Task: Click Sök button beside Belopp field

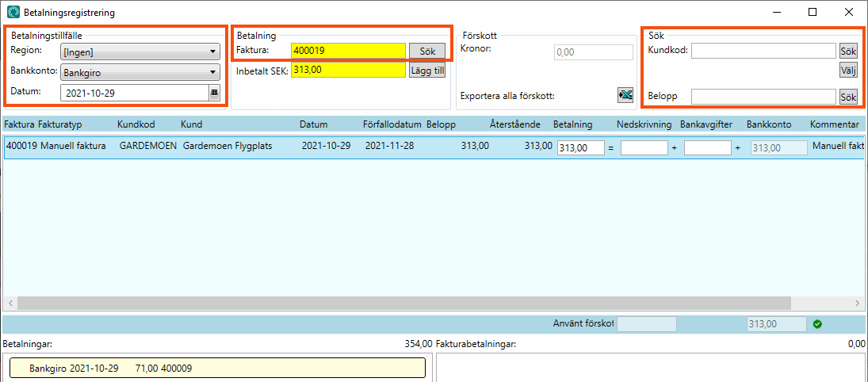Action: (x=848, y=97)
